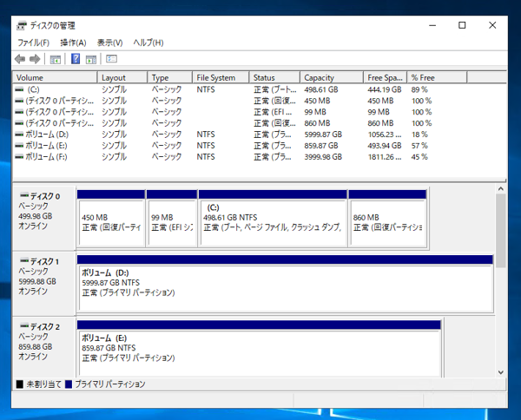
Task: Open the ファイル(F) menu
Action: [33, 43]
